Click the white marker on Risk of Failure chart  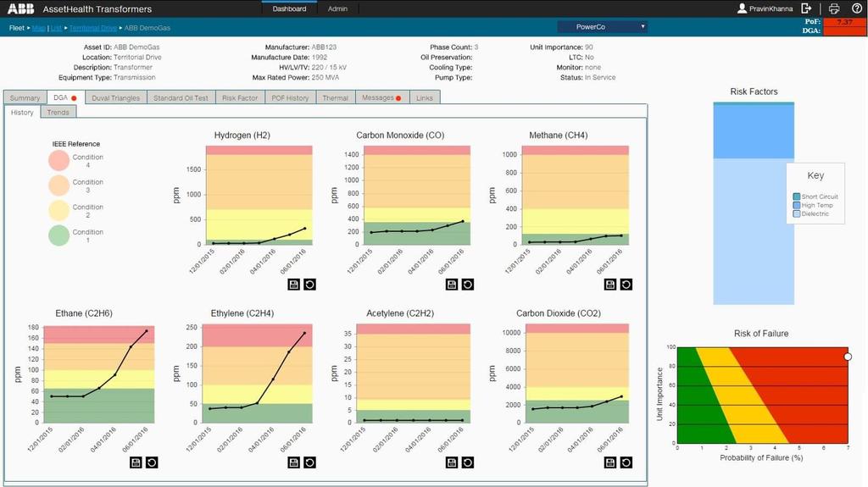tap(848, 357)
